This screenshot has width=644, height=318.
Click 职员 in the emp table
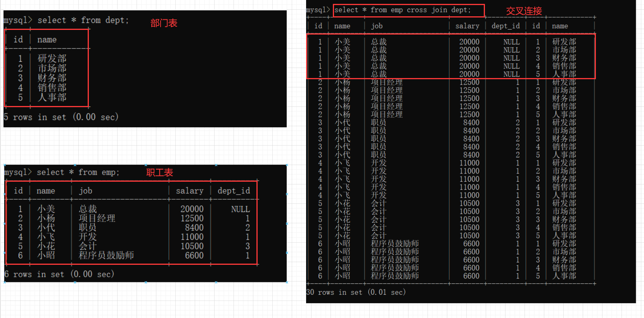tap(88, 228)
